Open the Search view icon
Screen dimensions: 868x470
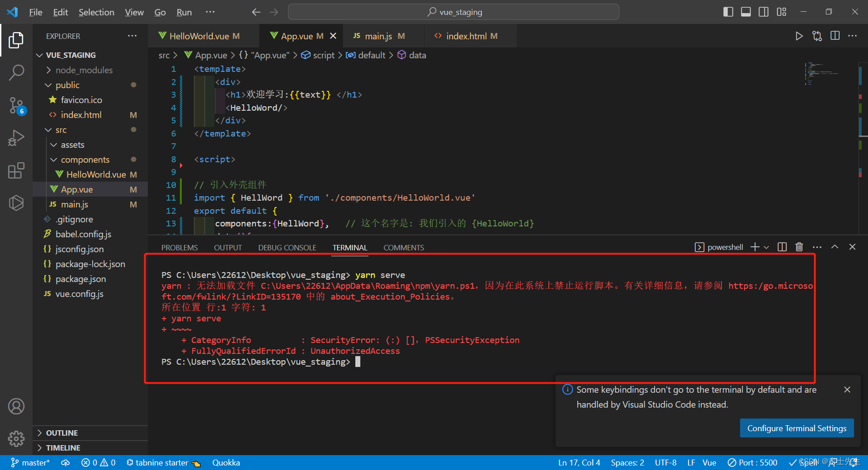[16, 72]
